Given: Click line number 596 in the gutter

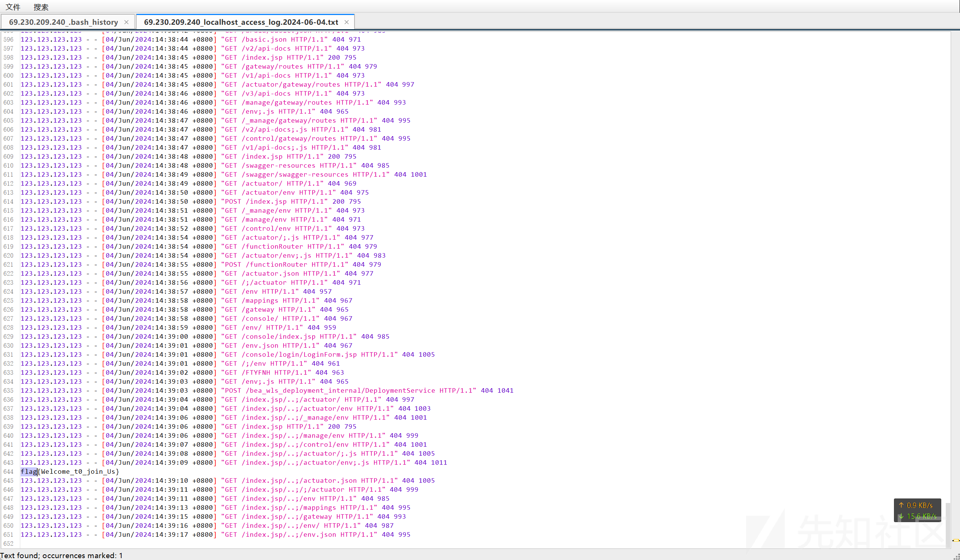Looking at the screenshot, I should click(x=8, y=40).
